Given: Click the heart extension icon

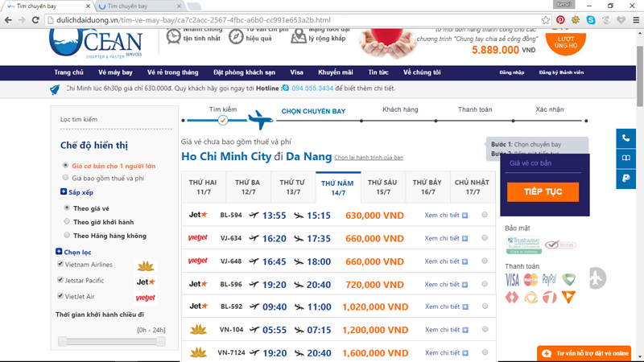Looking at the screenshot, I should [x=621, y=19].
